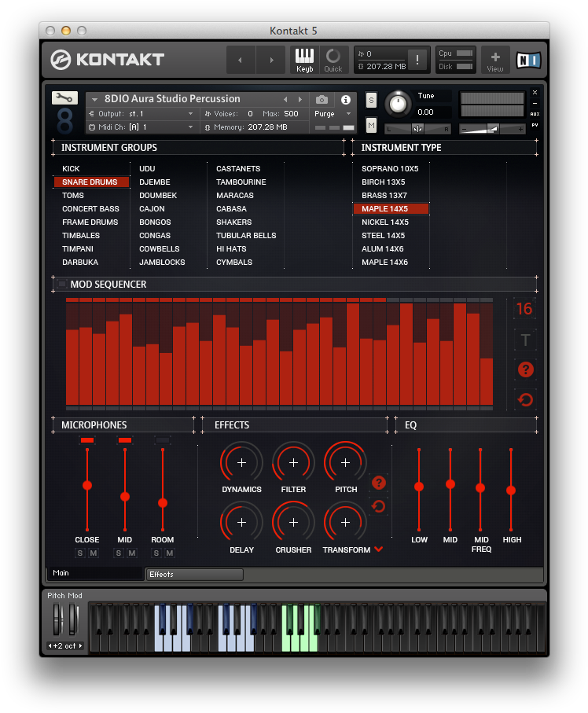Open the Keyb keyboard panel

coord(304,61)
